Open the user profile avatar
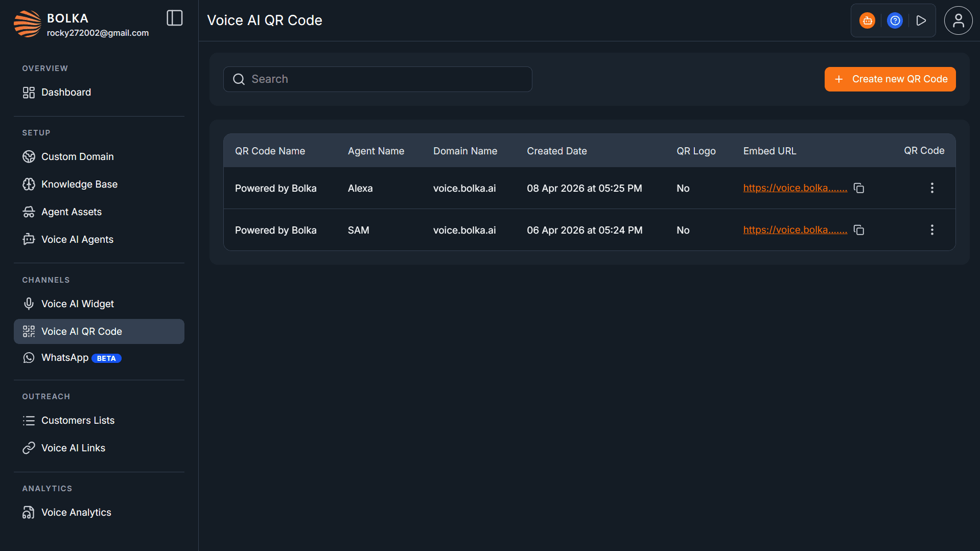The height and width of the screenshot is (551, 980). [958, 20]
